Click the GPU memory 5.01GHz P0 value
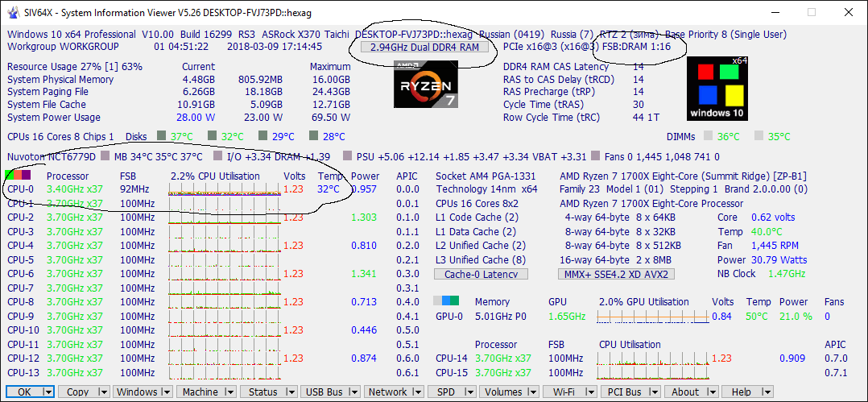The width and height of the screenshot is (868, 402). pos(501,316)
